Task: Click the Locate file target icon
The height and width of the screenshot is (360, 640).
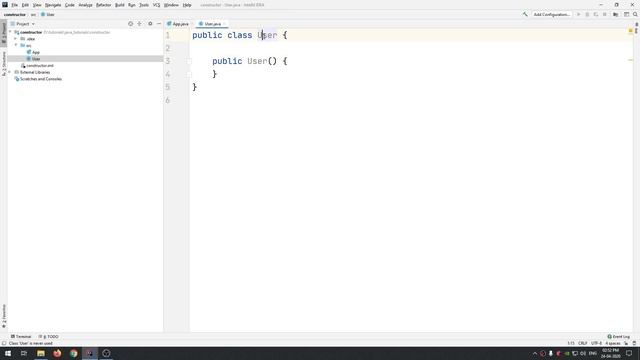Action: point(131,24)
